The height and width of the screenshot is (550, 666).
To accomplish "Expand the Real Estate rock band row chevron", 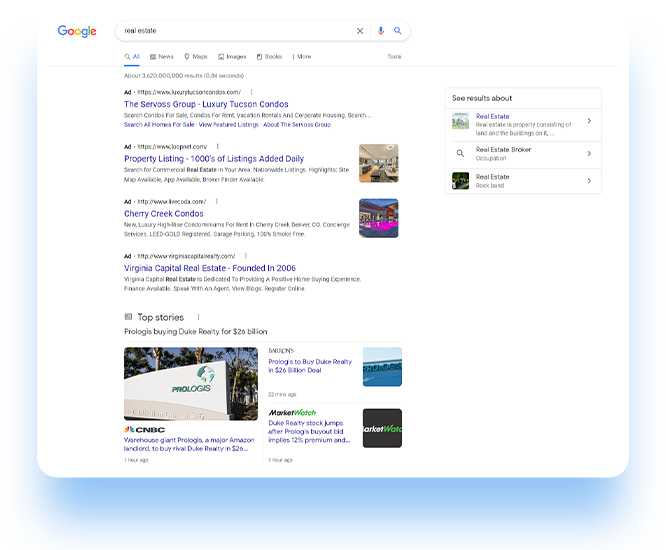I will pyautogui.click(x=589, y=181).
